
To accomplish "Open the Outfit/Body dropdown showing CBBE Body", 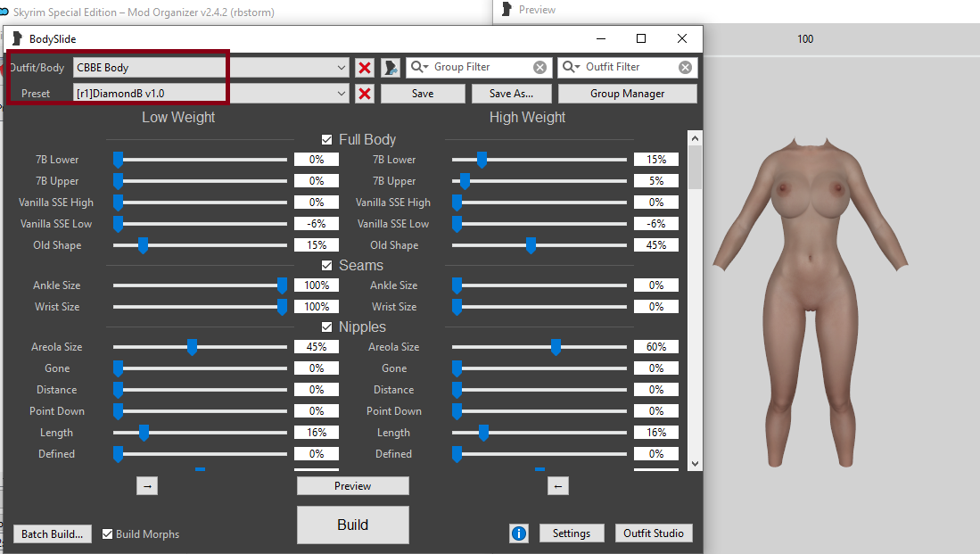I will [211, 68].
